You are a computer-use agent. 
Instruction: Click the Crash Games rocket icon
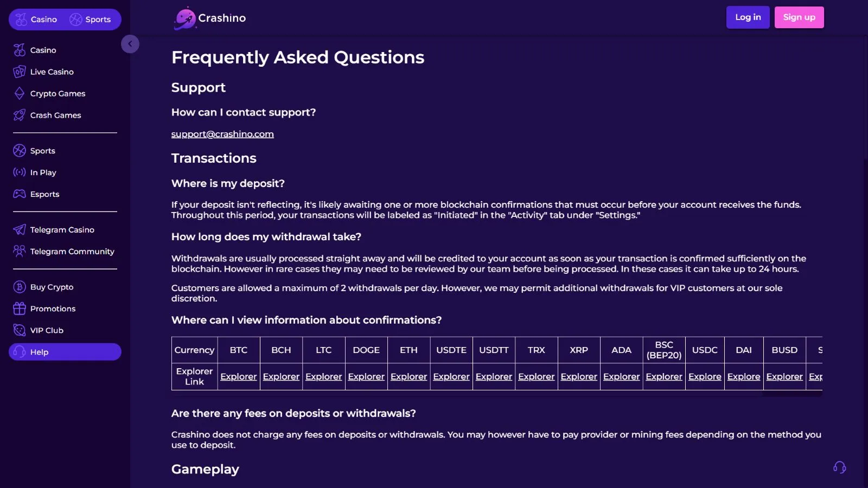pos(20,115)
